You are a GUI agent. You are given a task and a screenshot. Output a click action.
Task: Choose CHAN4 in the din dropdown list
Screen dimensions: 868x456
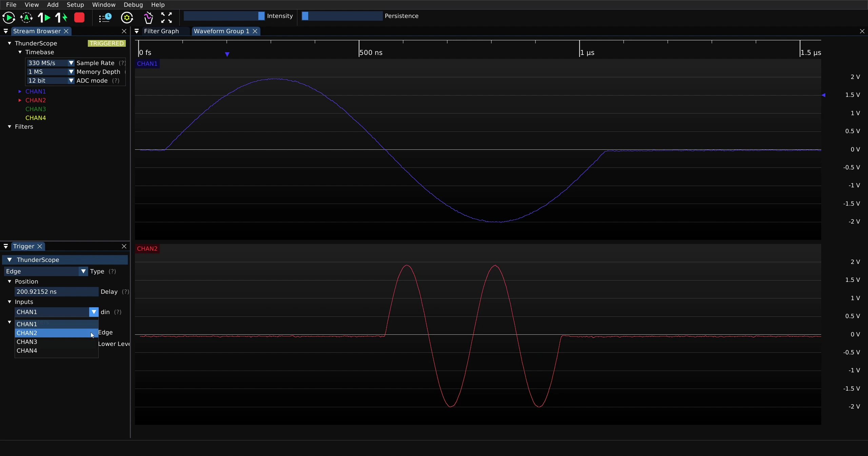click(56, 351)
